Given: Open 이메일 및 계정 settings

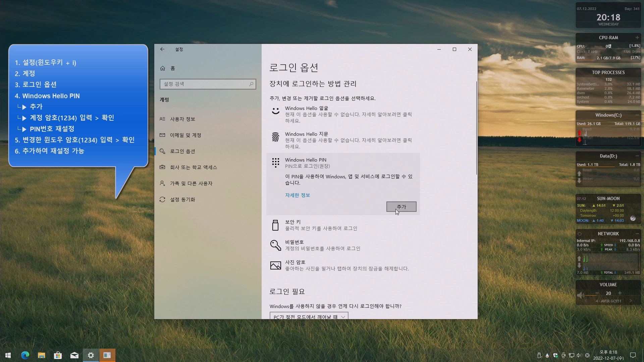Looking at the screenshot, I should click(x=185, y=135).
